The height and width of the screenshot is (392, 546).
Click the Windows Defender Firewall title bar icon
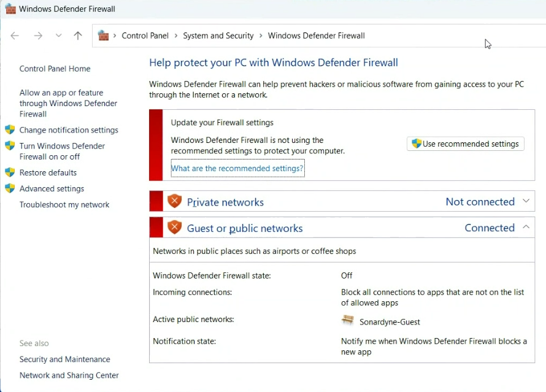10,9
